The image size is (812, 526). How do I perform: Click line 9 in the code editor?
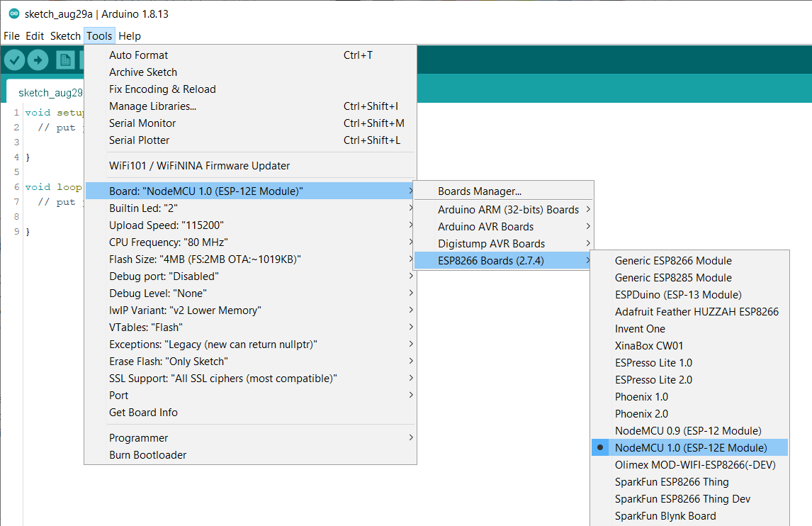(50, 232)
